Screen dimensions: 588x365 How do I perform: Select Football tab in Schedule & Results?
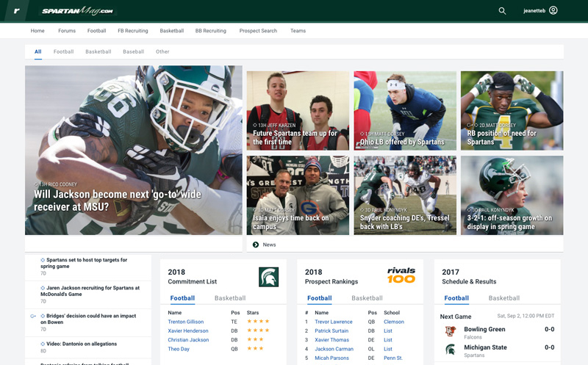[x=456, y=298]
